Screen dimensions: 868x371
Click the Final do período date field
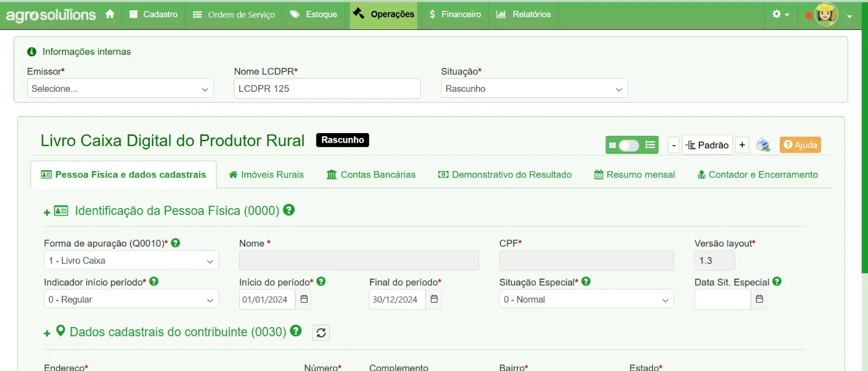click(x=398, y=299)
